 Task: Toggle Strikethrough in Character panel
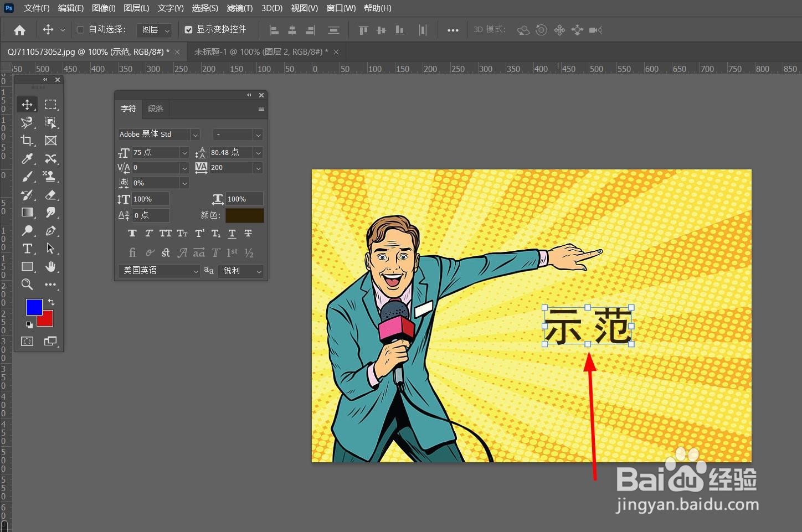pyautogui.click(x=248, y=234)
